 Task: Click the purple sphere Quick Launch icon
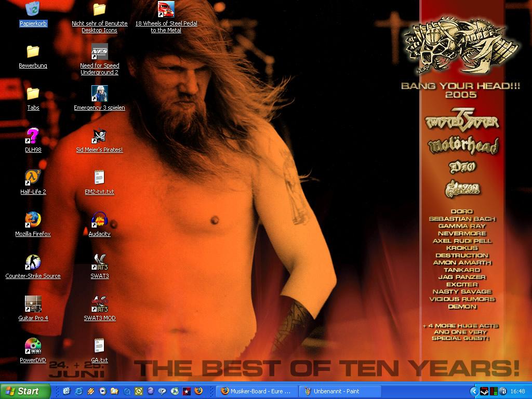point(151,391)
